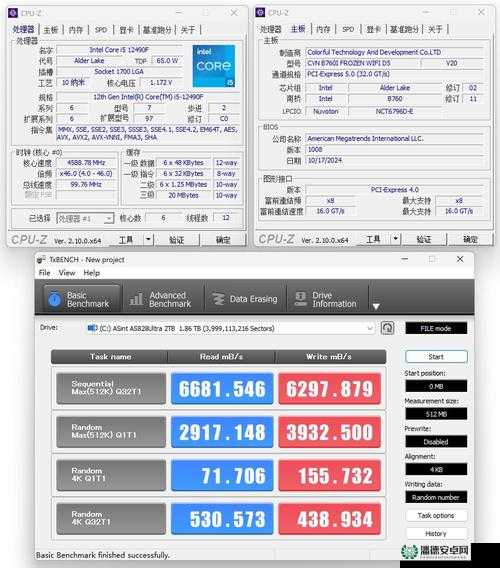Click the sequential read result 6681.546
Image resolution: width=500 pixels, height=568 pixels.
point(222,388)
